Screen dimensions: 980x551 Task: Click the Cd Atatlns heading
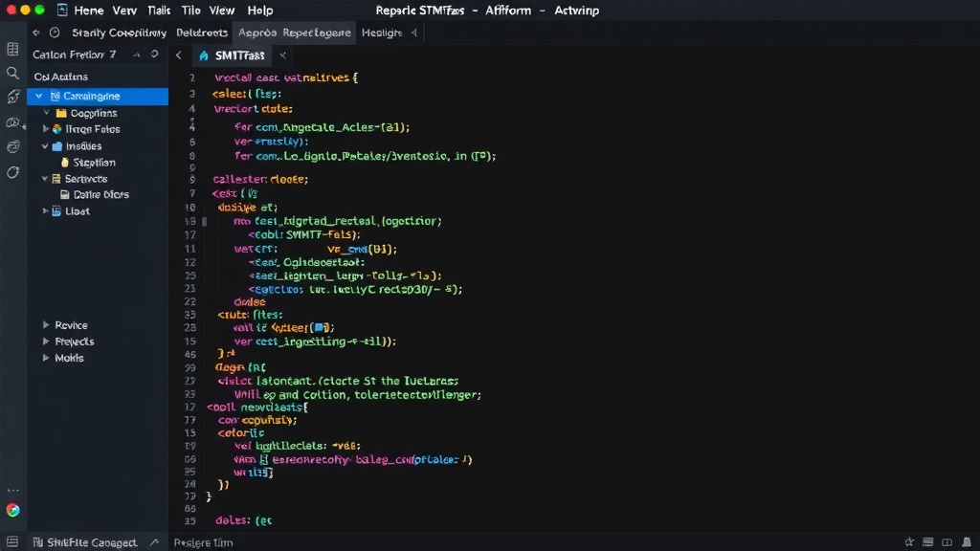(60, 77)
